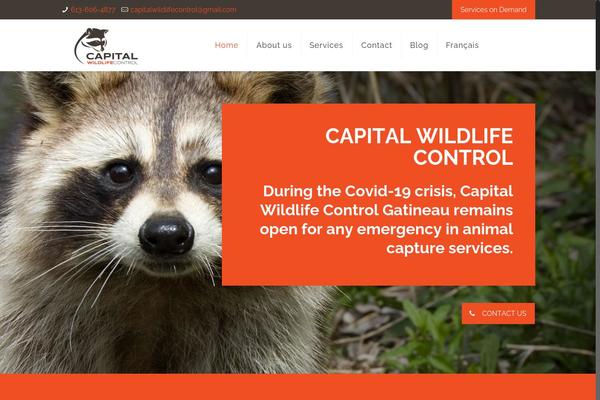Open the Services on Demand button
Screen dimensions: 600x400
pos(493,9)
